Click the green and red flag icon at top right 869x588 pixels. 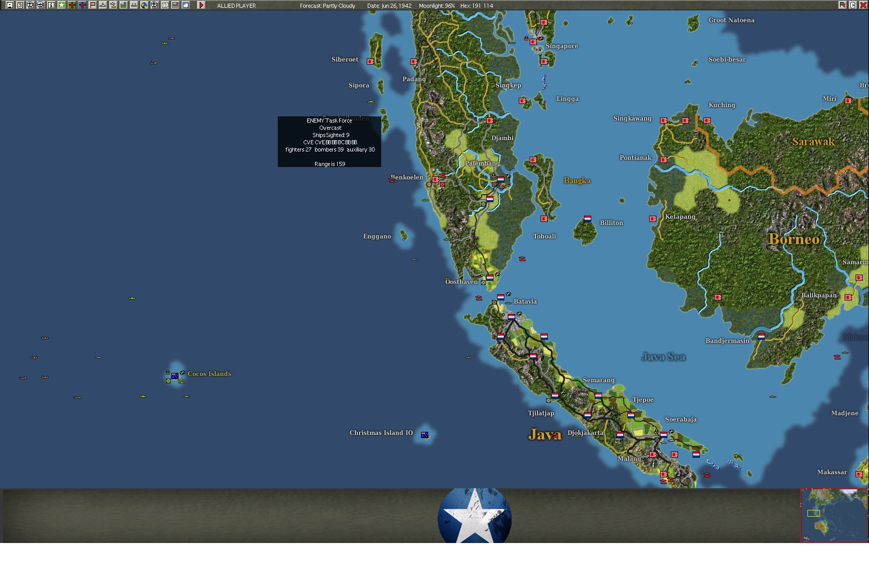(843, 5)
